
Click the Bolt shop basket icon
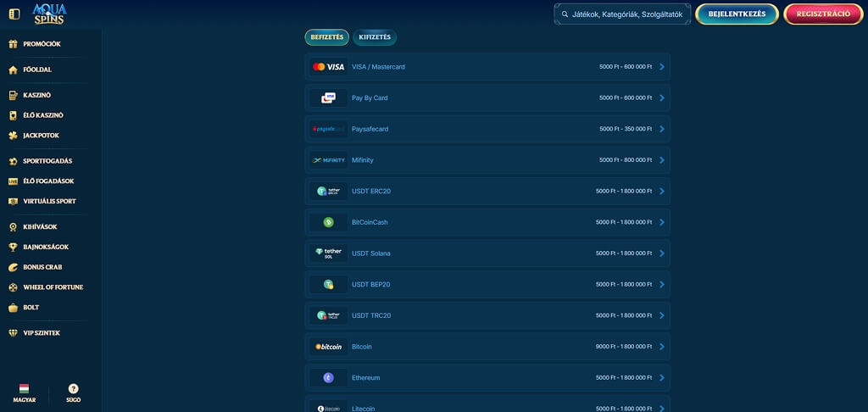[14, 308]
